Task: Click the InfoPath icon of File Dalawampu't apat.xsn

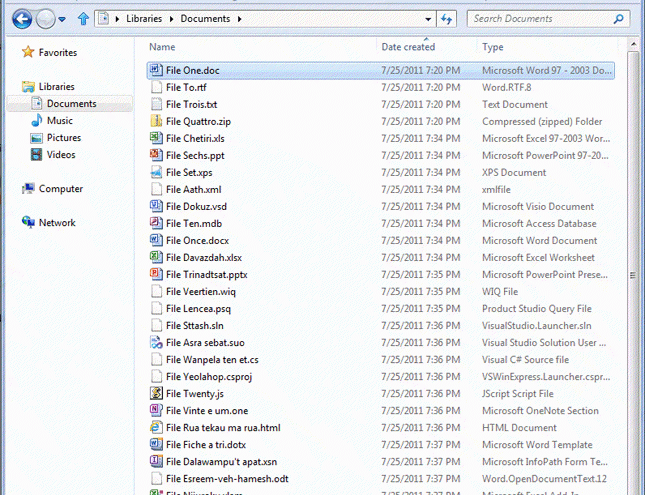Action: (x=156, y=461)
